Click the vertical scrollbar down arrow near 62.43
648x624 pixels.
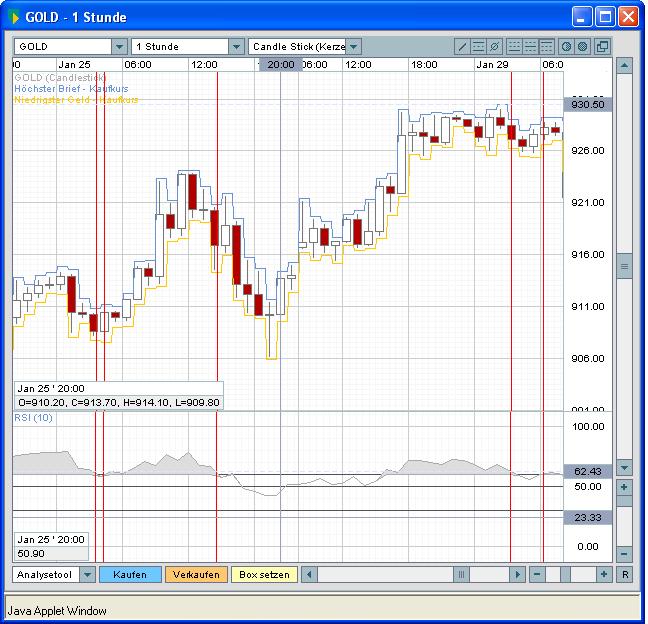[624, 468]
